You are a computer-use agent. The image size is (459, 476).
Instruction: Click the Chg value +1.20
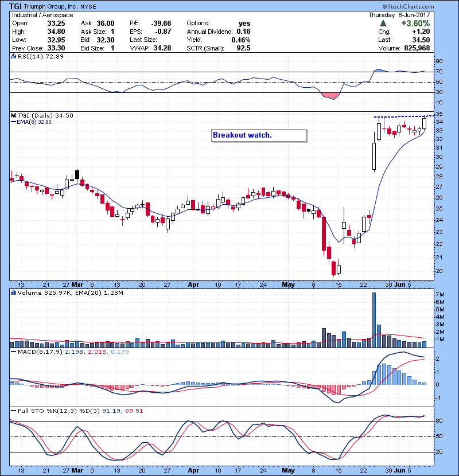pyautogui.click(x=421, y=32)
